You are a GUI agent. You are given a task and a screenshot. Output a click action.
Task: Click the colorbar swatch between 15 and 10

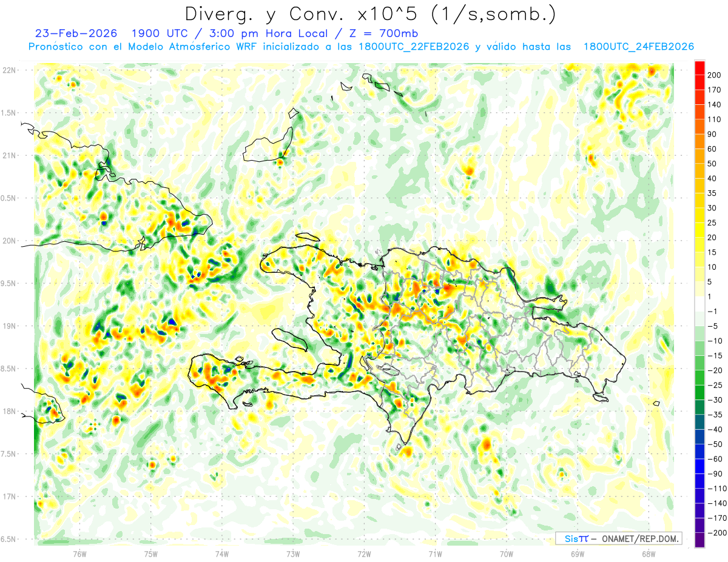[x=699, y=259]
